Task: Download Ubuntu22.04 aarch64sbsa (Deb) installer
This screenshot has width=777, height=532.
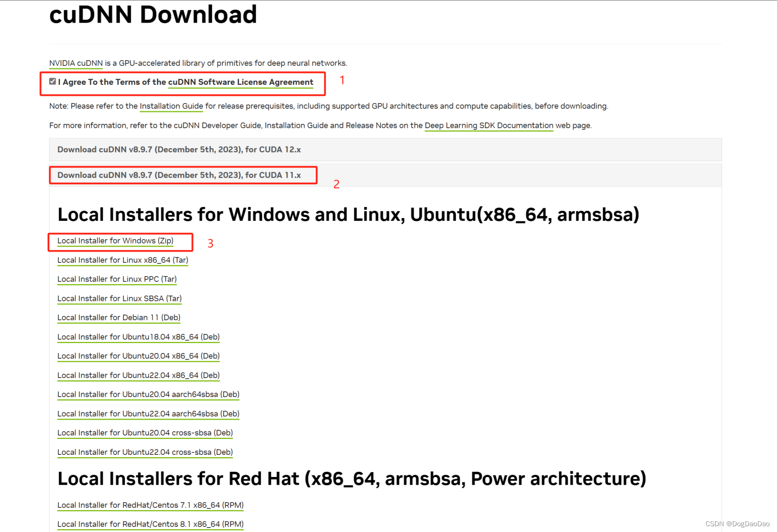Action: (x=148, y=414)
